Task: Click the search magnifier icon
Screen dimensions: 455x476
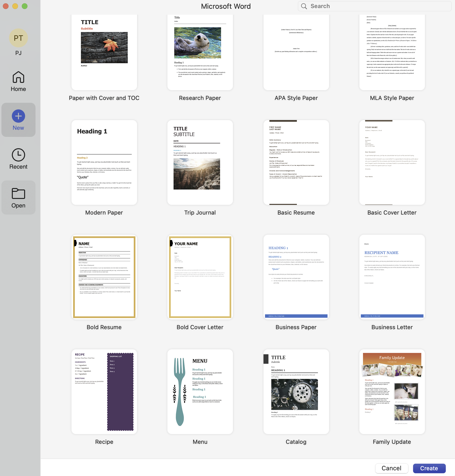Action: coord(304,6)
